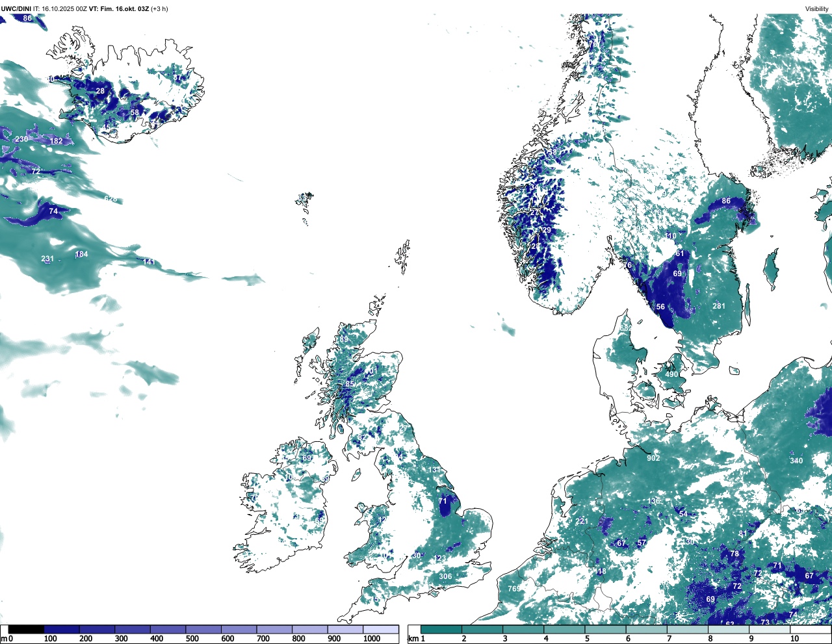Click the '28' value over western Iceland

point(100,91)
